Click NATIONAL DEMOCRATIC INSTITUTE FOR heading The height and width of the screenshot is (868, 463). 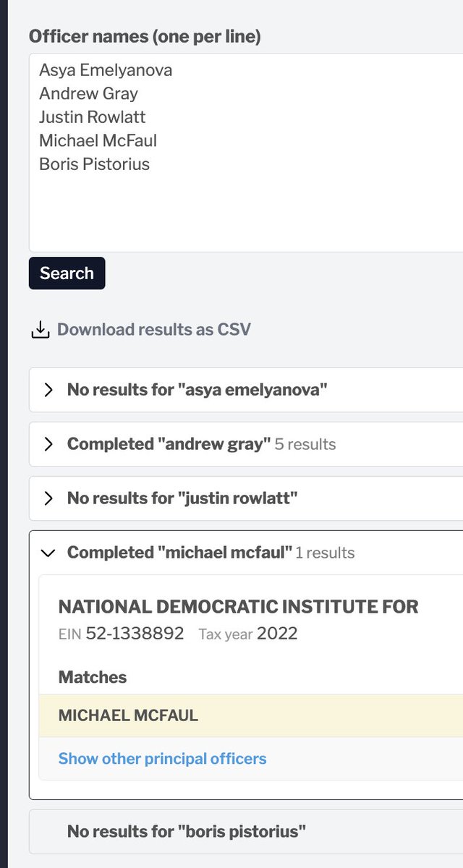(239, 607)
